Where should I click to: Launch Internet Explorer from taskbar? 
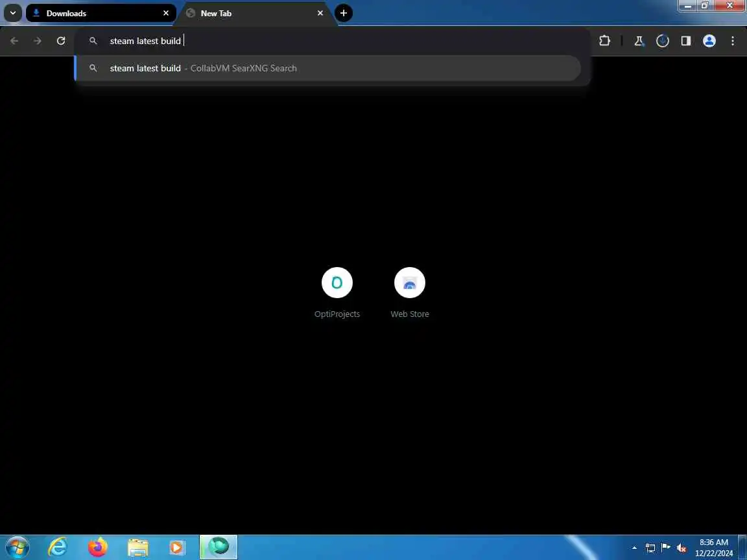click(58, 547)
